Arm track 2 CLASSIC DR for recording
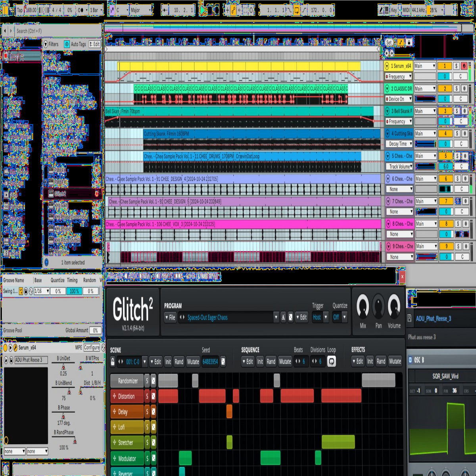476x476 pixels. (464, 88)
